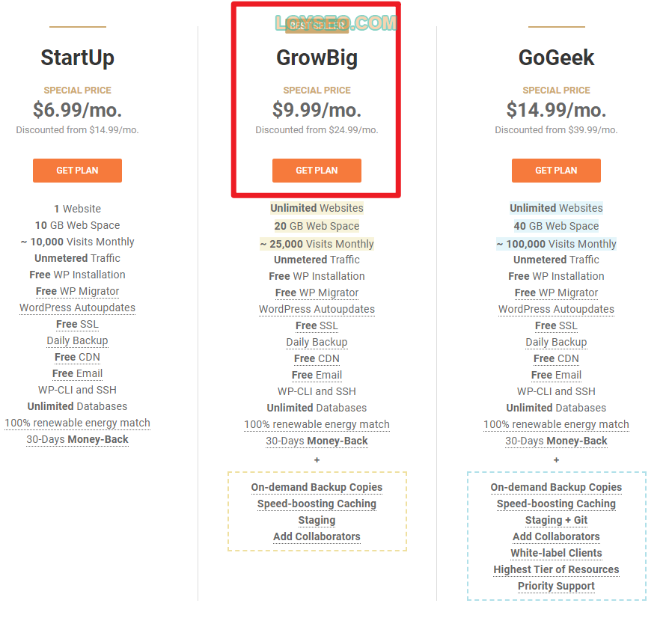Click the StartUp plan heading
The image size is (672, 618).
[x=77, y=58]
